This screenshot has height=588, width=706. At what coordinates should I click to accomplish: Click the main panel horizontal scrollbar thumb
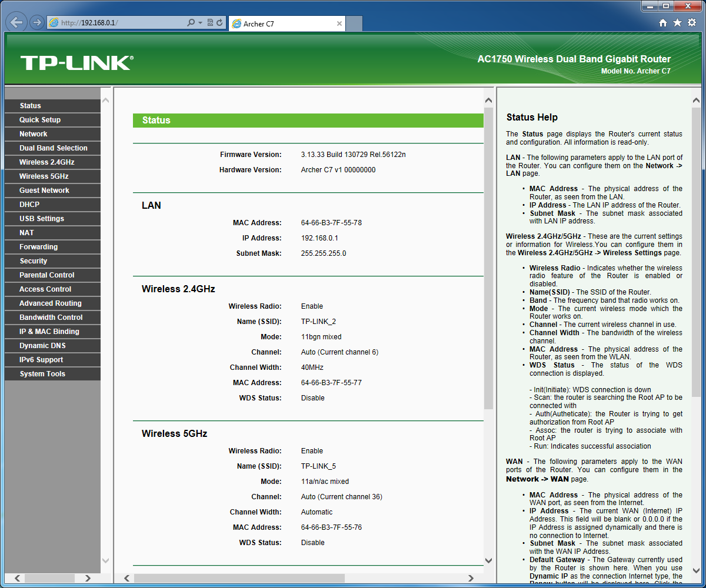pos(239,579)
